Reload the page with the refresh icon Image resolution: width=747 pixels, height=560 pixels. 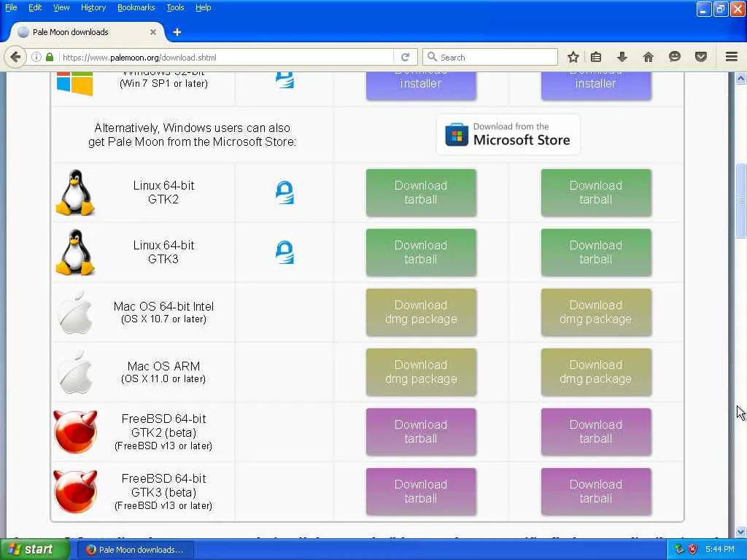pos(406,57)
